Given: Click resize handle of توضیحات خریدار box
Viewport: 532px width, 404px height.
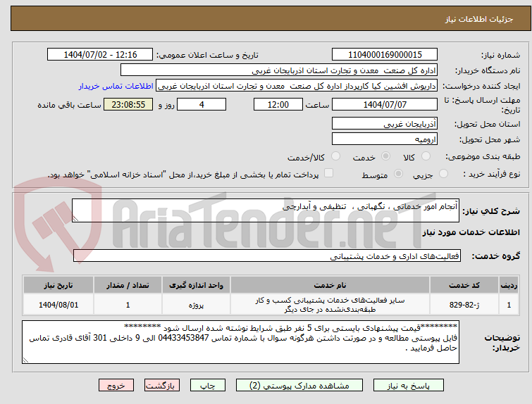Looking at the screenshot, I should coord(25,360).
